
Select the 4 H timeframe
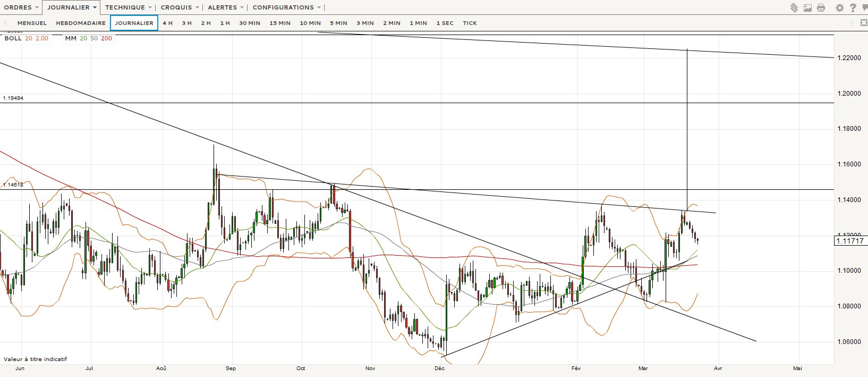[x=168, y=23]
